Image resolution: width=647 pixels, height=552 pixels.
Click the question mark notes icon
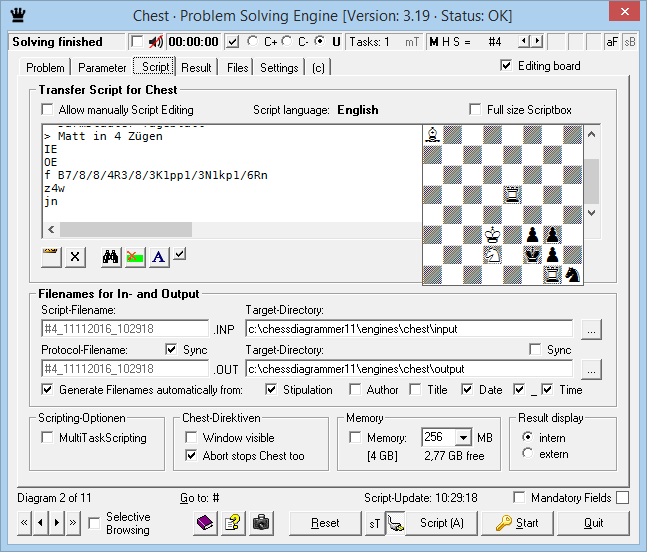(233, 523)
